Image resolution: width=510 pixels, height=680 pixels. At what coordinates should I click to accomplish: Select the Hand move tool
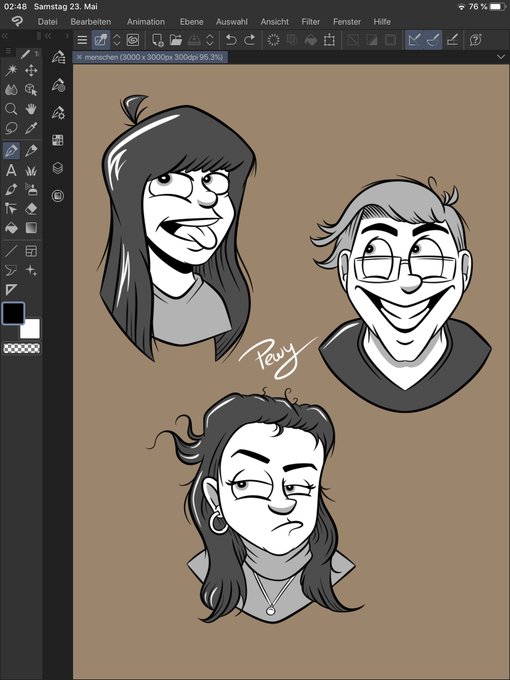click(31, 109)
